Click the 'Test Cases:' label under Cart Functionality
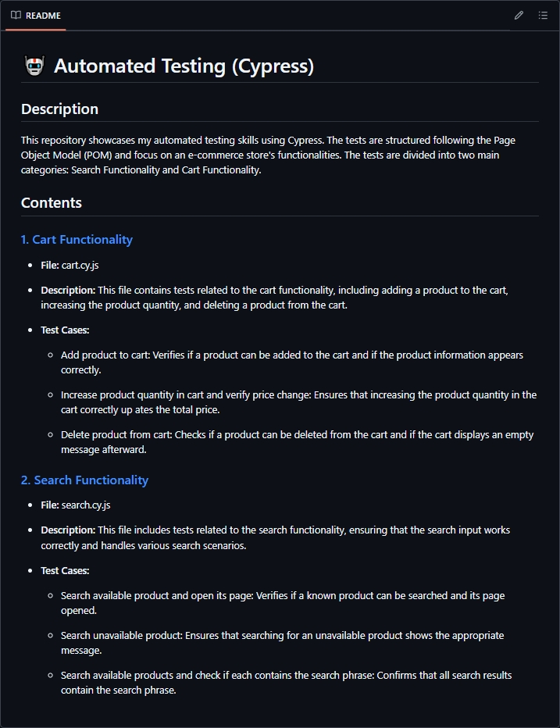This screenshot has width=560, height=728. click(x=65, y=330)
